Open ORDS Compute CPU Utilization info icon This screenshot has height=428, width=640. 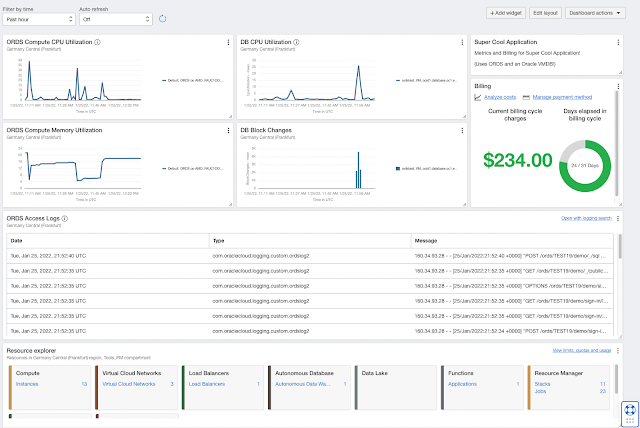click(97, 42)
